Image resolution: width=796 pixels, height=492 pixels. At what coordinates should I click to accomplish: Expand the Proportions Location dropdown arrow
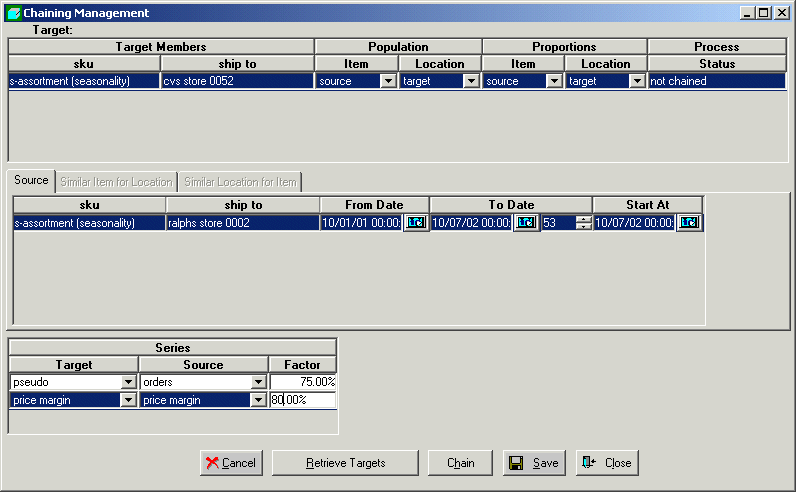tap(637, 81)
